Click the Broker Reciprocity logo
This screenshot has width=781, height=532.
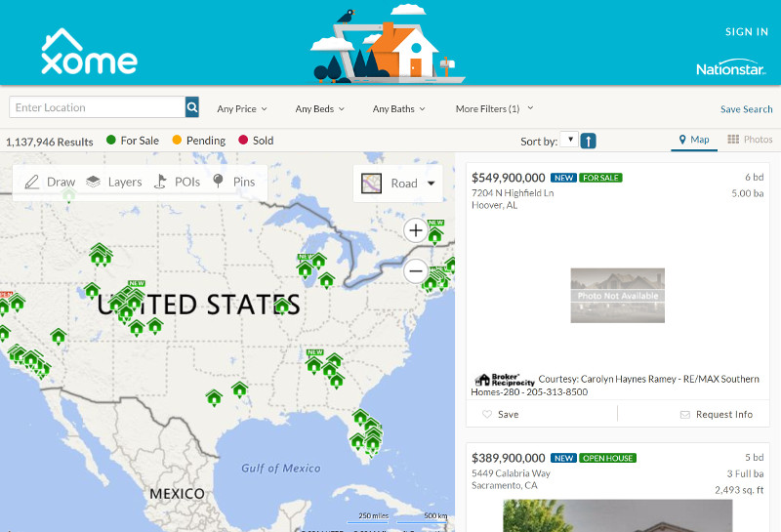tap(504, 380)
